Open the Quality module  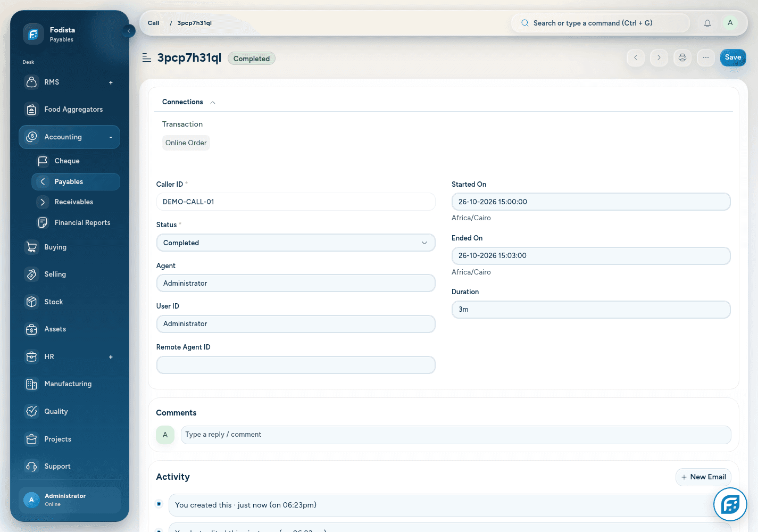click(69, 411)
